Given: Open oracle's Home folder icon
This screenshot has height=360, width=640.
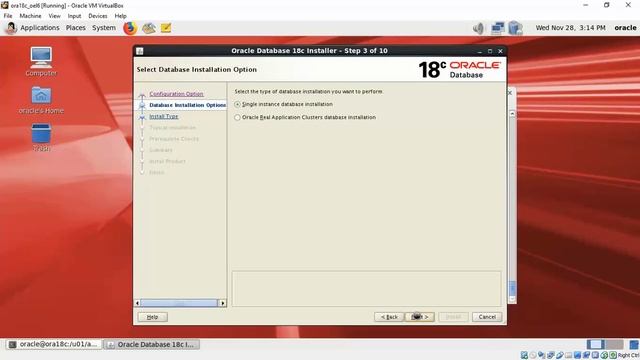Looking at the screenshot, I should coord(41,100).
